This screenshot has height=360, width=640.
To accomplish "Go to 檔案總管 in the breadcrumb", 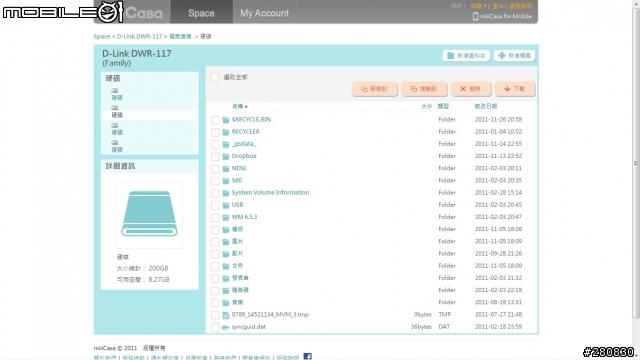I will tap(180, 36).
